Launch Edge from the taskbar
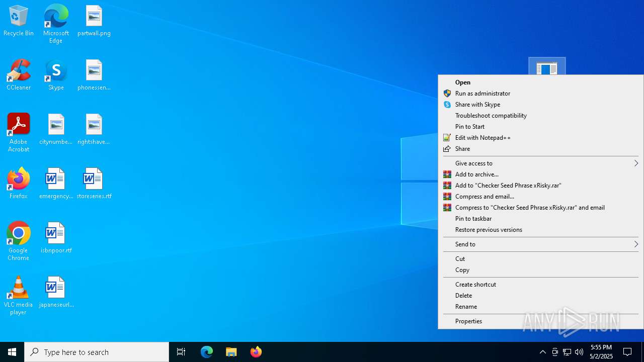The width and height of the screenshot is (644, 362). [207, 352]
